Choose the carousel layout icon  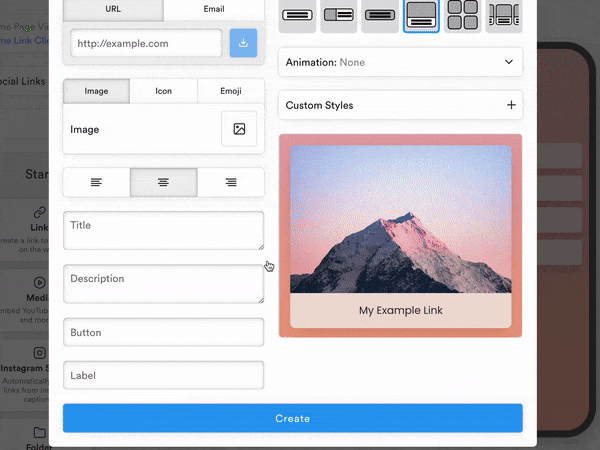[x=503, y=15]
